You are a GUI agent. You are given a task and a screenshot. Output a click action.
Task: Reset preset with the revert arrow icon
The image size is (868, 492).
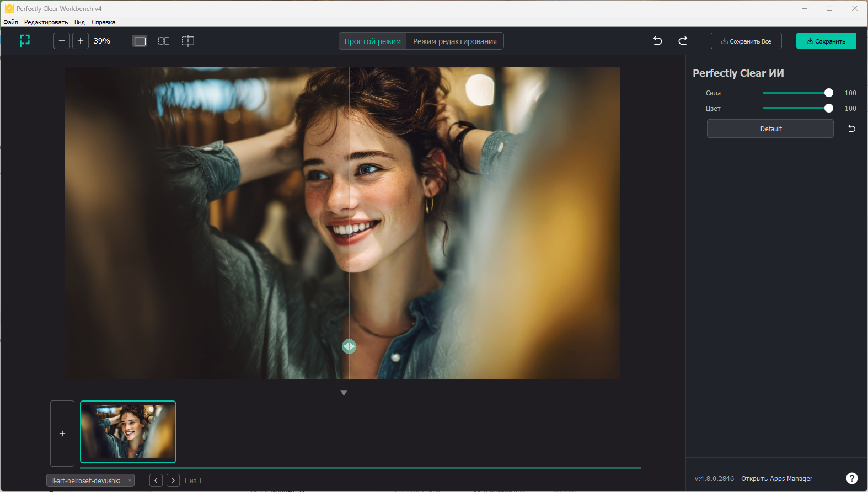(x=851, y=129)
